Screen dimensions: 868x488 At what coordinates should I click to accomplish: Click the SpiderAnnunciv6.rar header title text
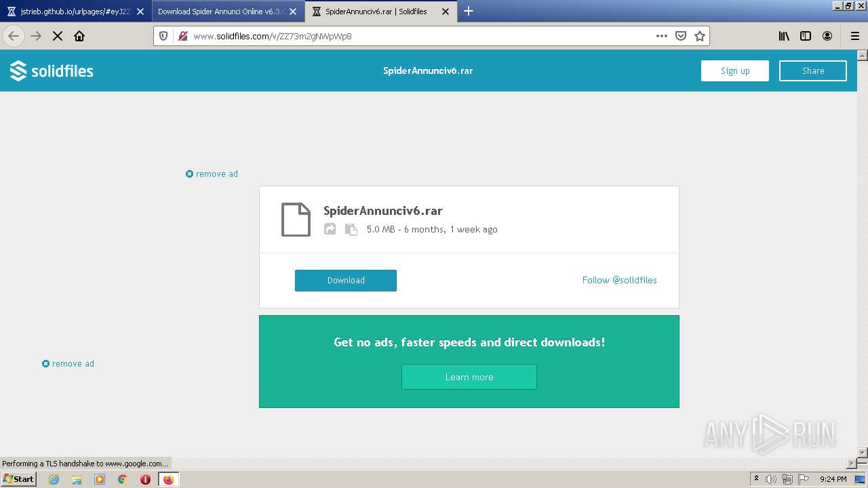tap(428, 70)
